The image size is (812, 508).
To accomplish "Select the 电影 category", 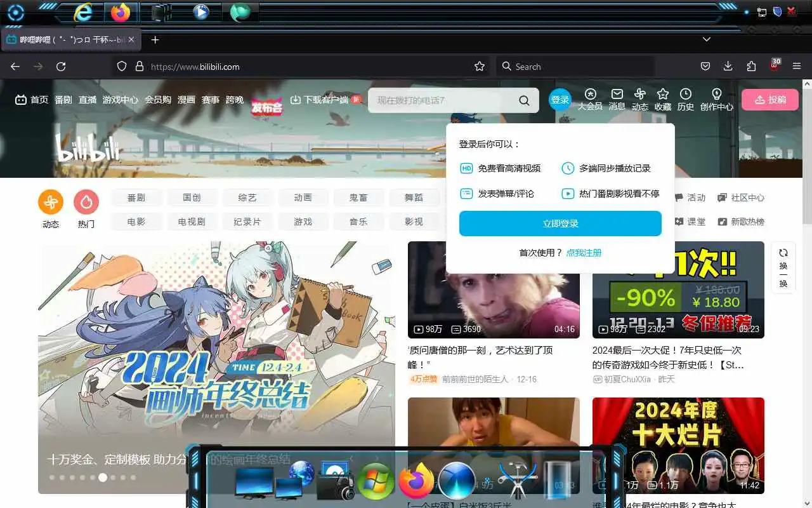I will tap(136, 222).
